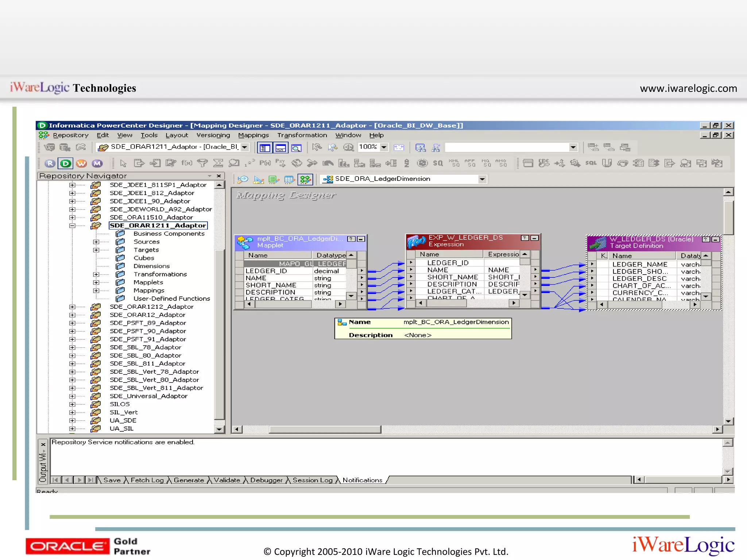This screenshot has width=747, height=560.
Task: Open the Repository Manager (R) tool
Action: pyautogui.click(x=50, y=163)
